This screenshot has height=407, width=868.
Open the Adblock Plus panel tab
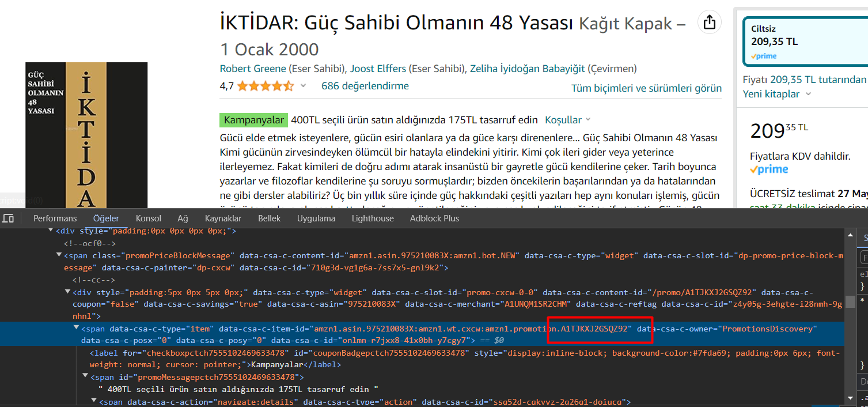click(434, 218)
